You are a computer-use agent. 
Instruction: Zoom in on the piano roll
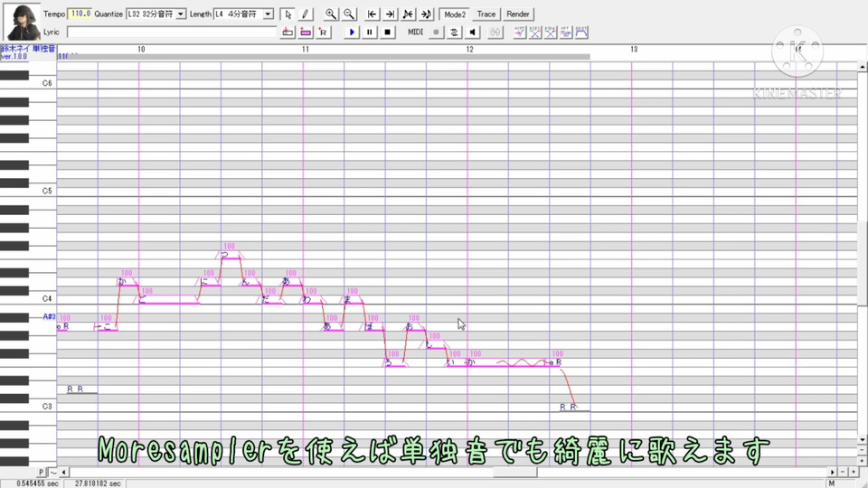point(331,14)
